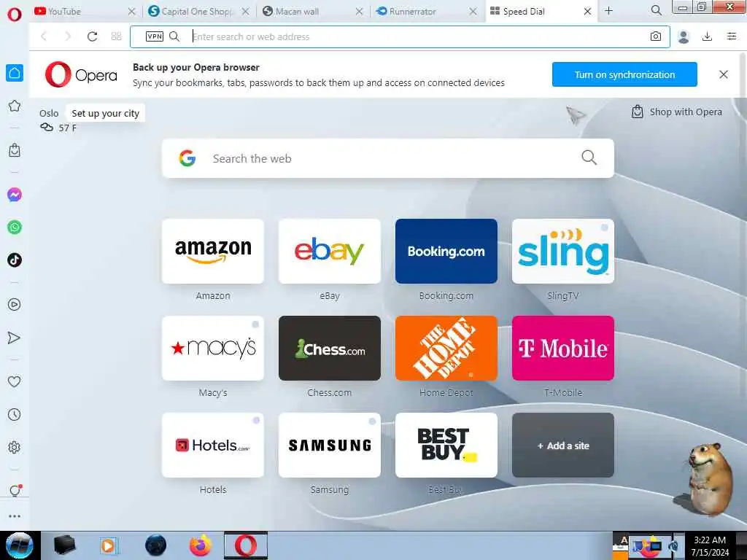
Task: Click the Google search magnifier icon
Action: (589, 157)
